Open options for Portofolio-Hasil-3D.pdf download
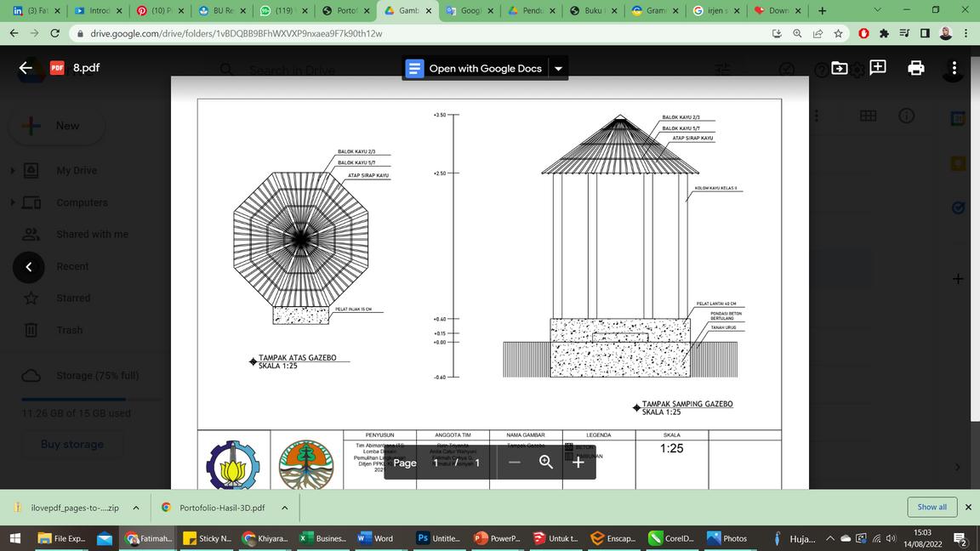 click(284, 508)
